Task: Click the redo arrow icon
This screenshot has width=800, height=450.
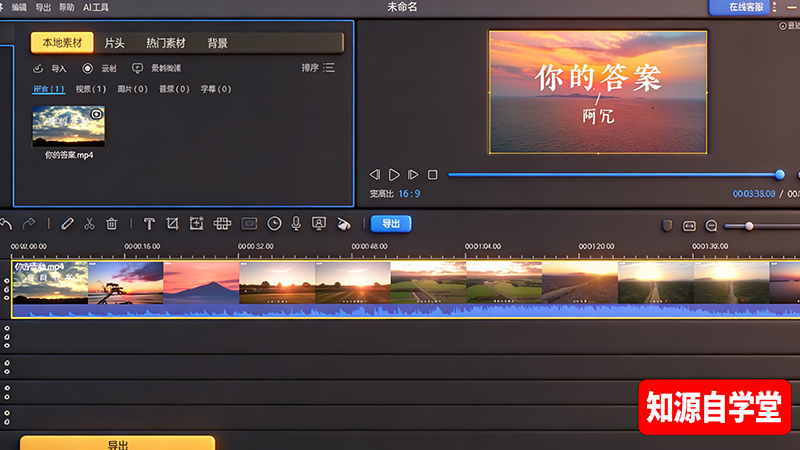Action: point(29,223)
